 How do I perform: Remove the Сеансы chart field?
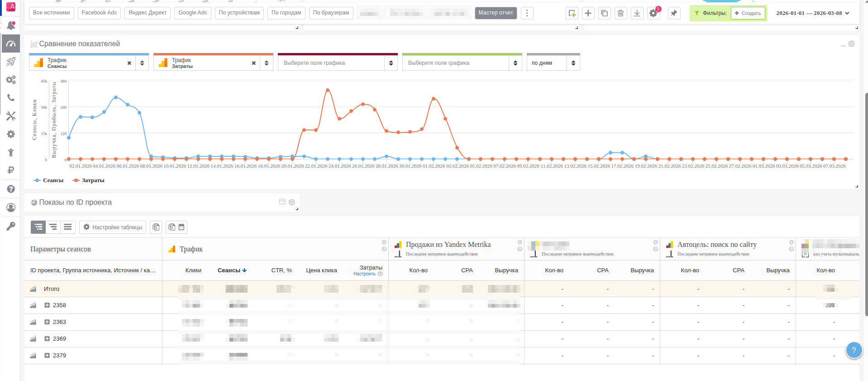click(129, 63)
